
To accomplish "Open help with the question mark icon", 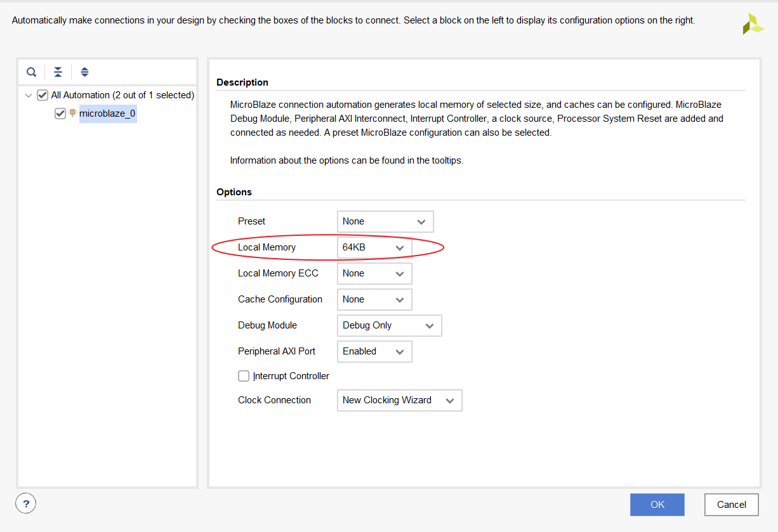I will tap(25, 504).
